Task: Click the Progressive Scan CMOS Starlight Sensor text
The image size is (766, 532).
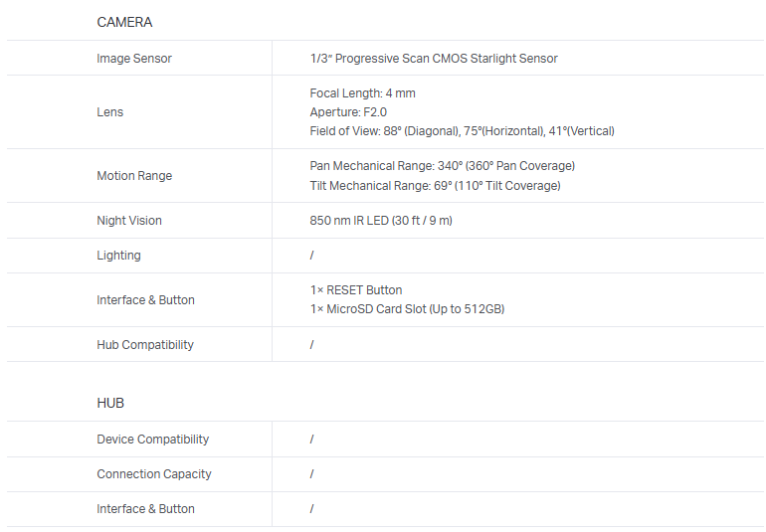Action: pos(434,59)
